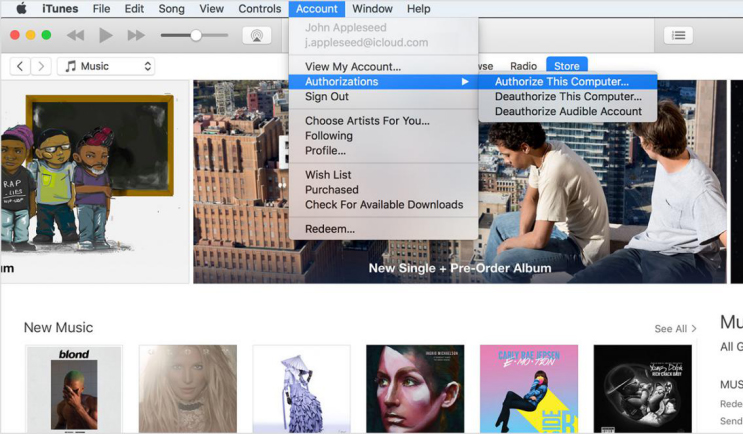The image size is (743, 434).
Task: Open the ruffled dress figure album
Action: click(x=301, y=389)
